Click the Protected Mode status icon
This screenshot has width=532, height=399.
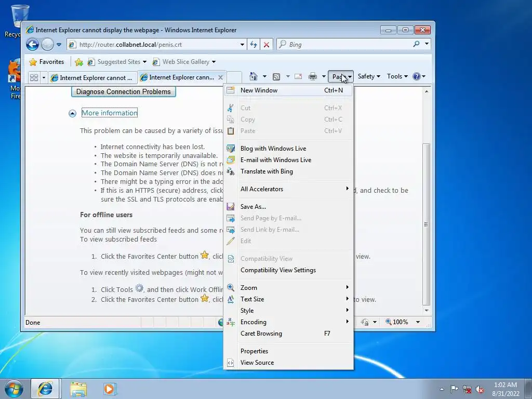tap(365, 322)
